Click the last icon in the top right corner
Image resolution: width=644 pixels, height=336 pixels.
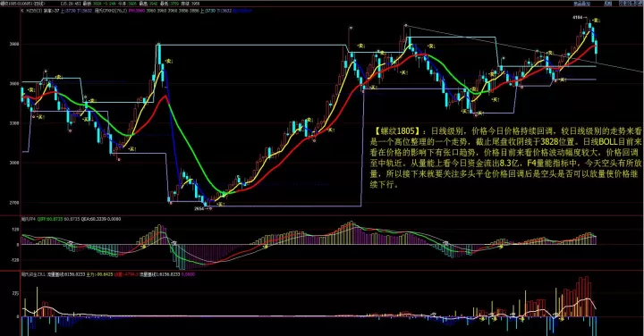(x=640, y=4)
